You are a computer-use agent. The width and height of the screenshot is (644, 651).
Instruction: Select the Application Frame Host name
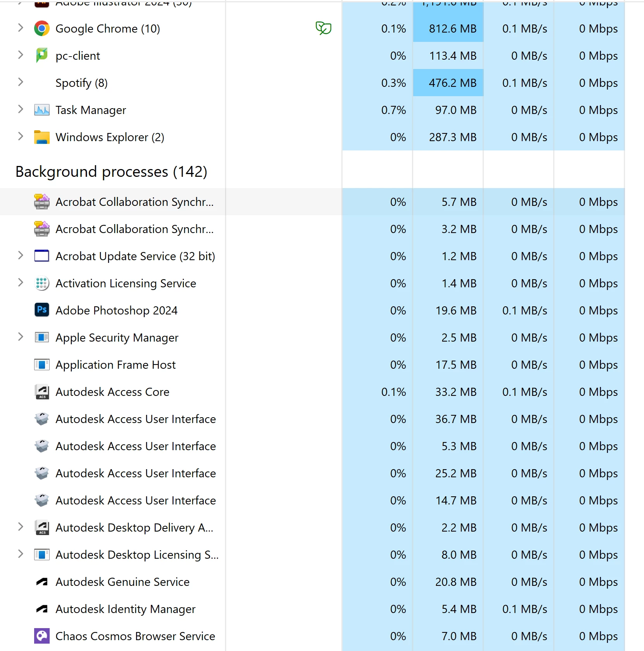click(116, 365)
